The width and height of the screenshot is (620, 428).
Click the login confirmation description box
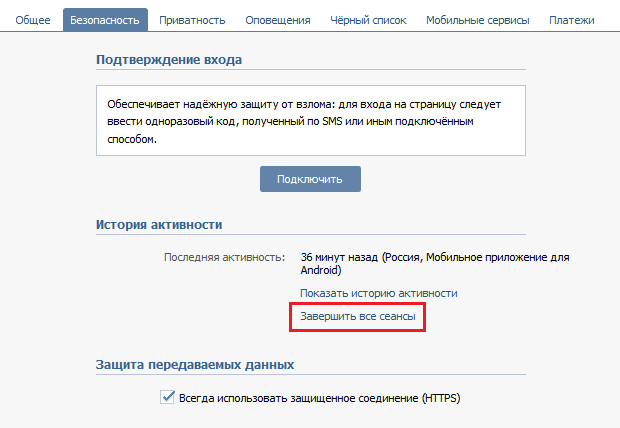(311, 122)
